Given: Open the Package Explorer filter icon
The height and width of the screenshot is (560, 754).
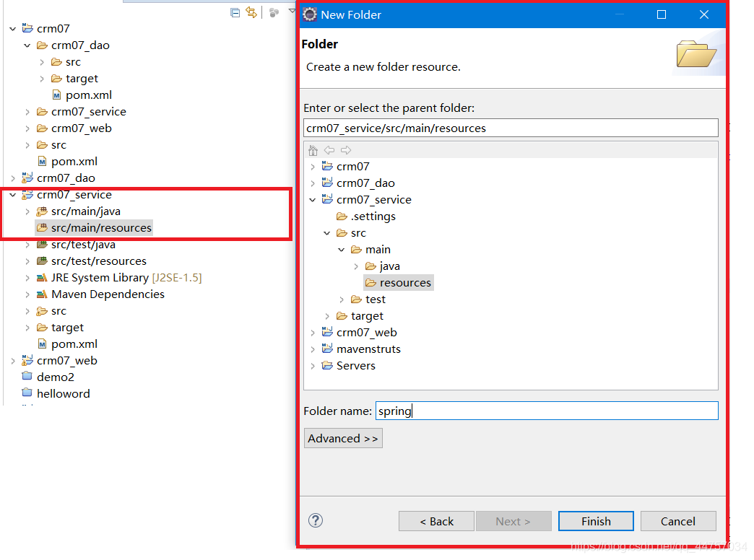Looking at the screenshot, I should (x=274, y=13).
